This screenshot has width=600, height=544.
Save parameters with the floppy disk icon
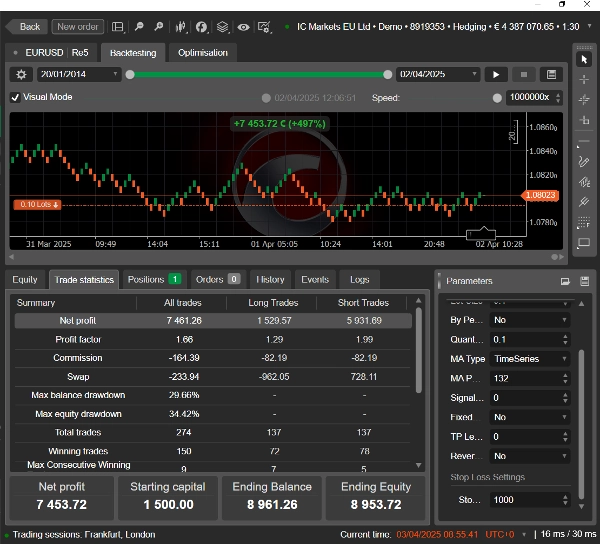584,281
